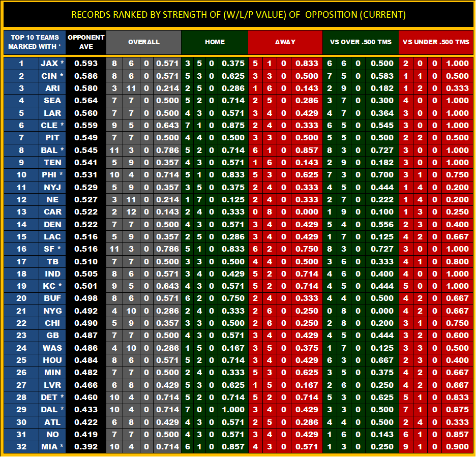Select the OPPONENT AVE column header

[x=86, y=42]
